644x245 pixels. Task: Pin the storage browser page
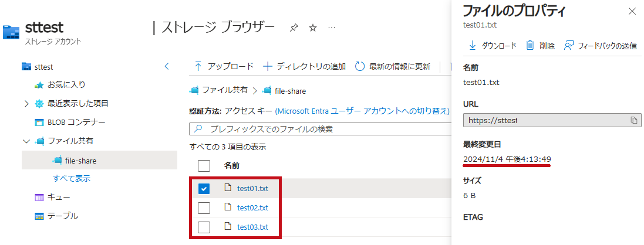(x=294, y=28)
